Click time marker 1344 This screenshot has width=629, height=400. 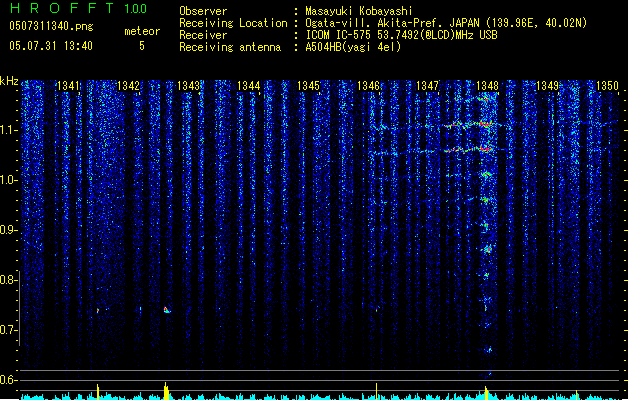pos(248,86)
